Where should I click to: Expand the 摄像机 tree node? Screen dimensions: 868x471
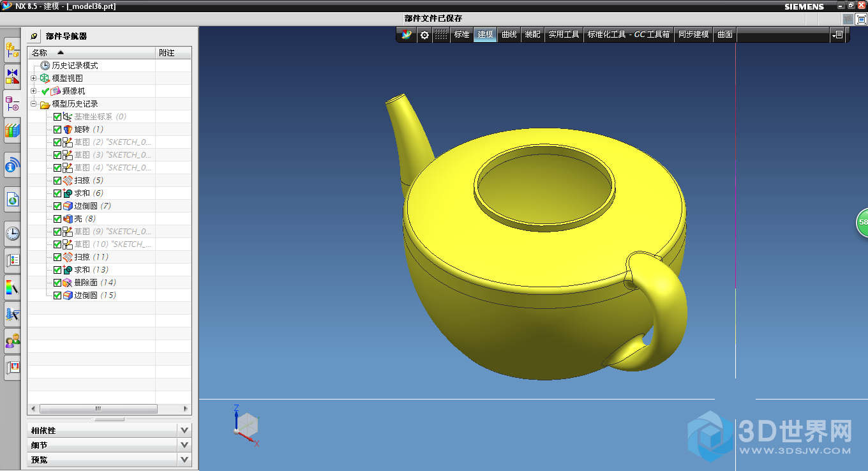point(33,91)
